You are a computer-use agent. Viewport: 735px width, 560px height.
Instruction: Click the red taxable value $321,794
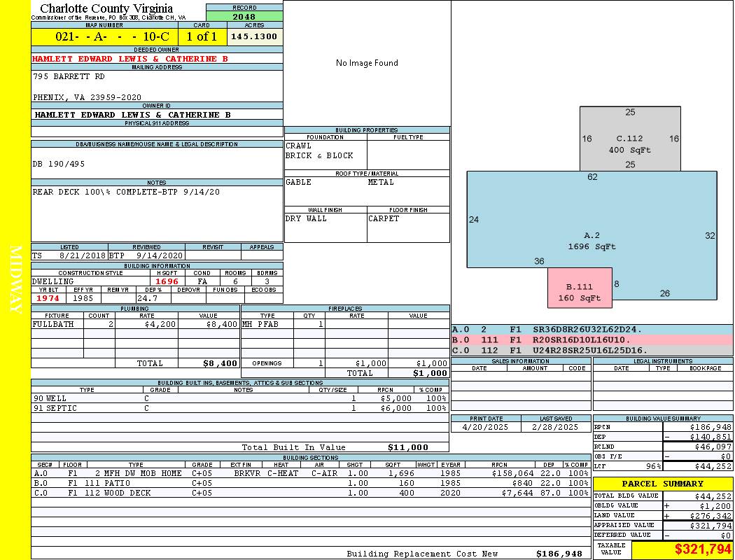(703, 549)
